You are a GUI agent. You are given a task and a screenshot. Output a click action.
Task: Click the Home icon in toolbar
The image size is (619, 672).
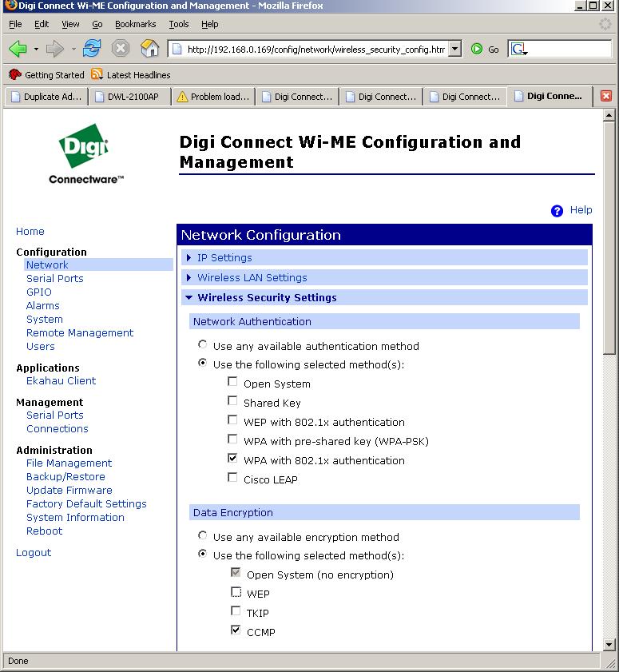point(149,50)
